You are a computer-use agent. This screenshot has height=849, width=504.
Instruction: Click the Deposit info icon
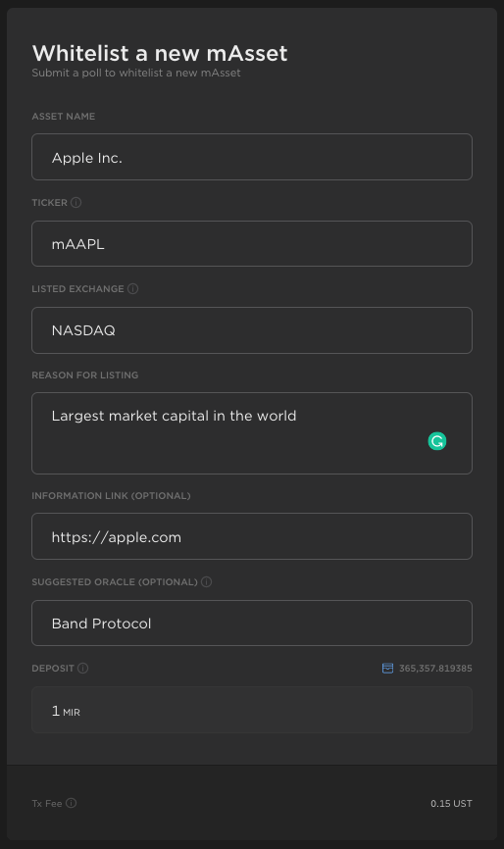coord(82,669)
